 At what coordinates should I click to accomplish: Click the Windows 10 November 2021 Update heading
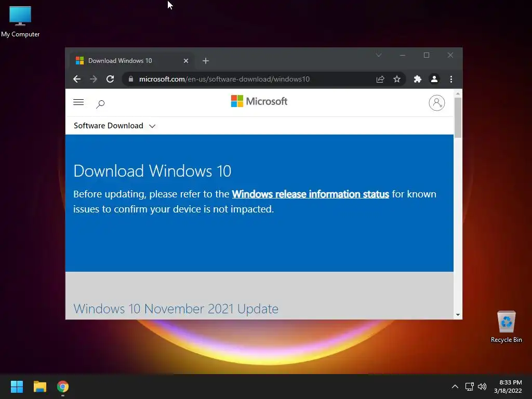[x=176, y=309]
